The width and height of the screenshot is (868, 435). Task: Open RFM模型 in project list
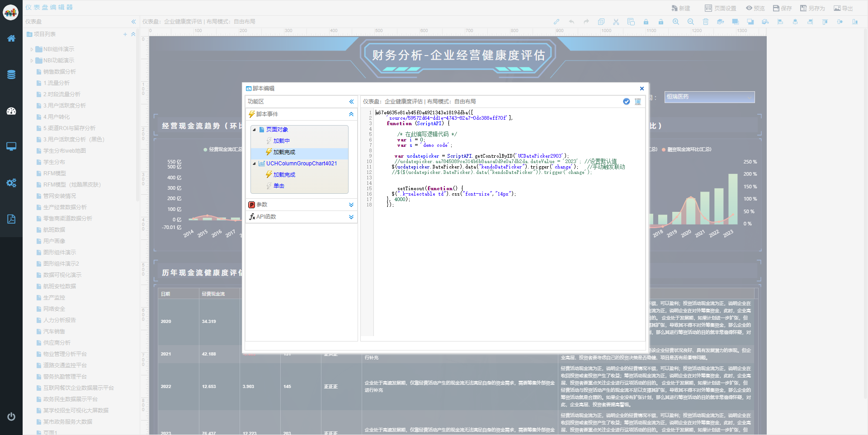tap(55, 173)
